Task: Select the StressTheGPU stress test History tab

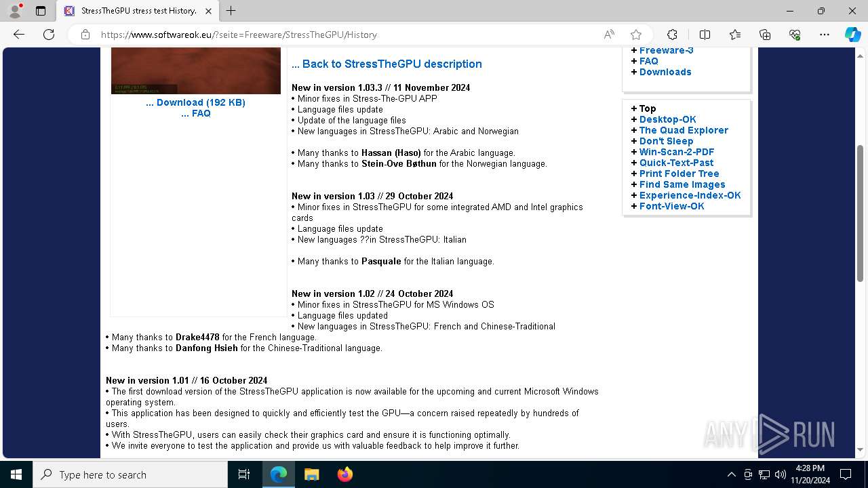Action: pyautogui.click(x=138, y=11)
